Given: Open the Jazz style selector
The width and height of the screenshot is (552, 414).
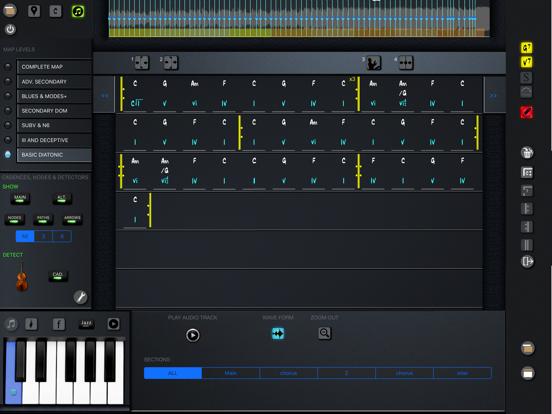Looking at the screenshot, I should coord(86,324).
